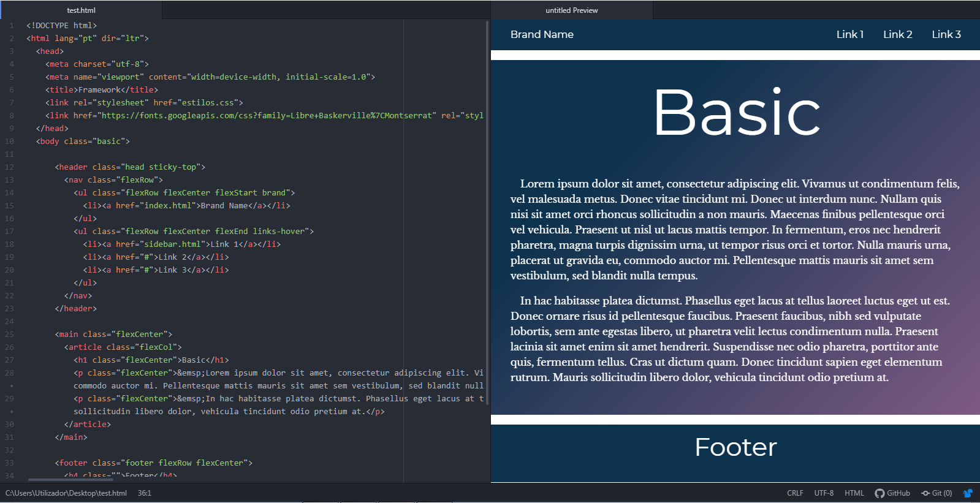
Task: Click the index.html Brand Name code line
Action: [x=186, y=206]
